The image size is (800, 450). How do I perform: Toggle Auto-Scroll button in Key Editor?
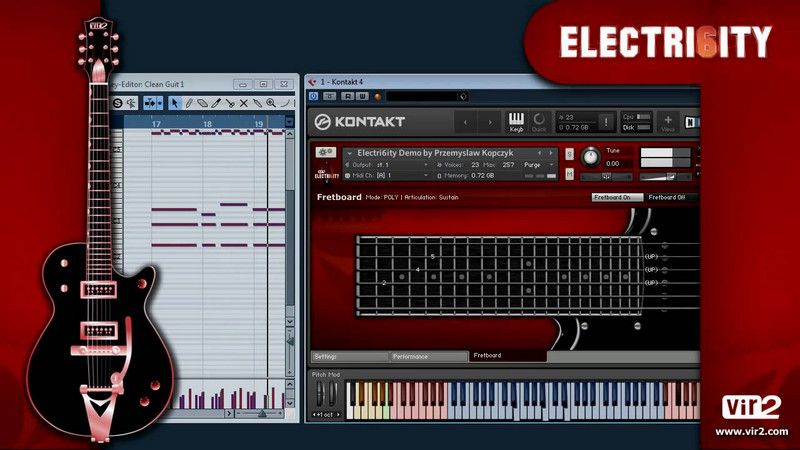point(150,104)
